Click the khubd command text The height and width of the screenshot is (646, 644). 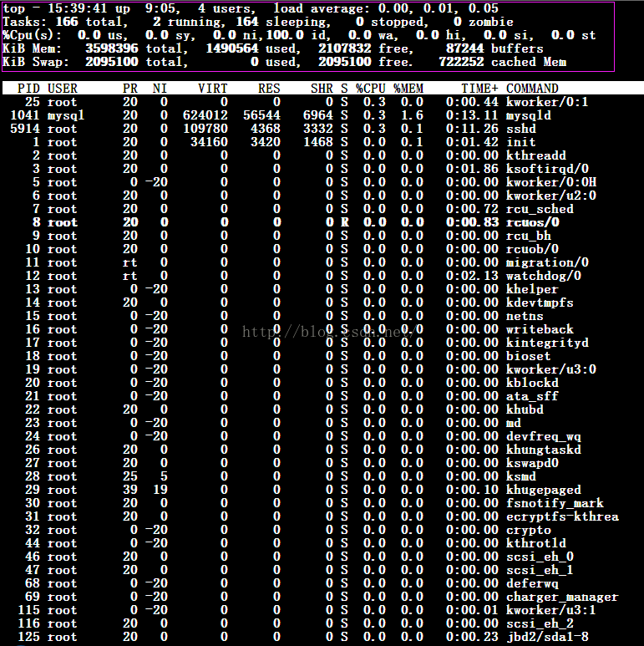[525, 409]
